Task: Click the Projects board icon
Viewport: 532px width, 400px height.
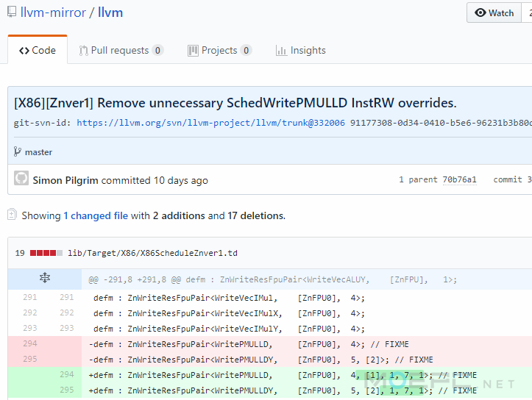Action: point(193,51)
